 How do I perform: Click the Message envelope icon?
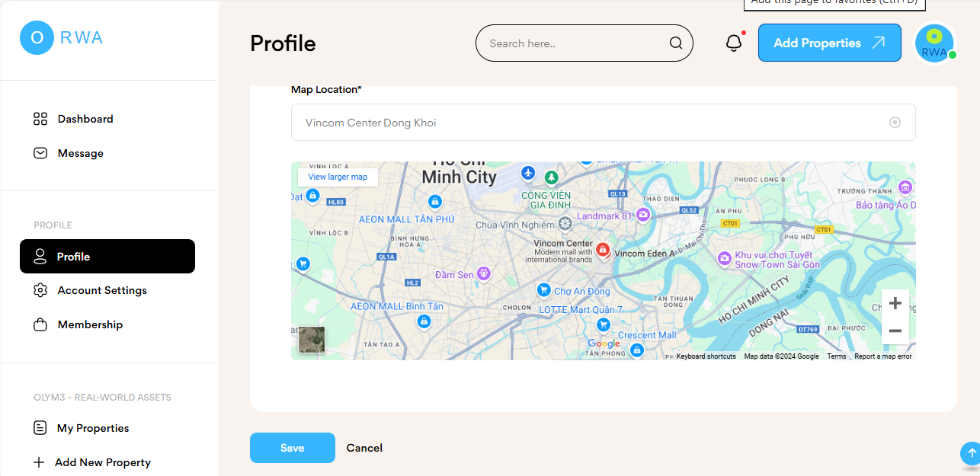(x=40, y=153)
